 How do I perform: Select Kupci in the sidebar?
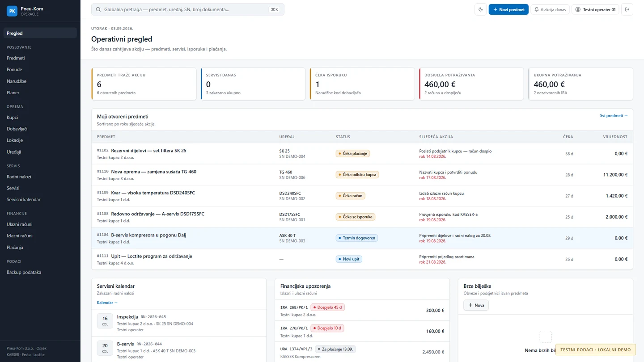[40, 118]
